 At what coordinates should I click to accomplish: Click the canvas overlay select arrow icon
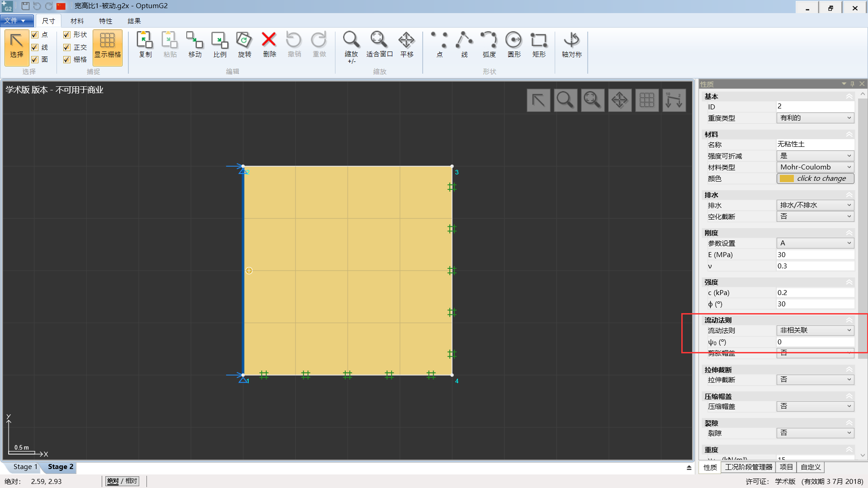[x=538, y=100]
